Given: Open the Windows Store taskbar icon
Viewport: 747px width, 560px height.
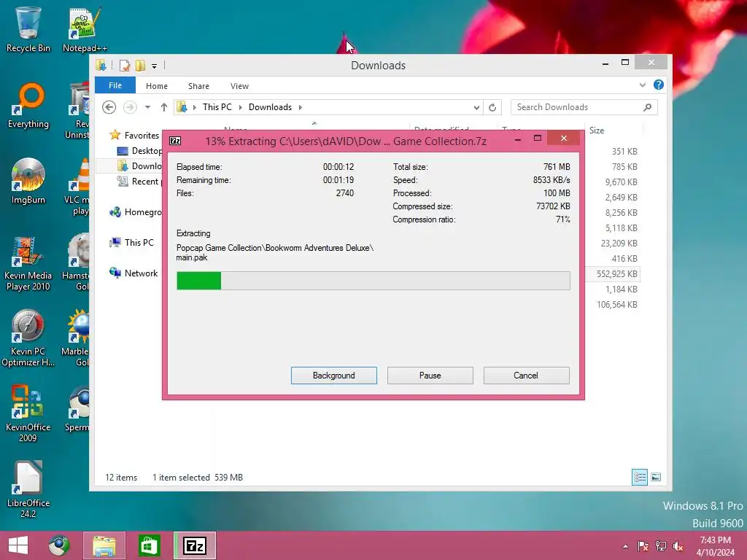Looking at the screenshot, I should click(x=149, y=545).
